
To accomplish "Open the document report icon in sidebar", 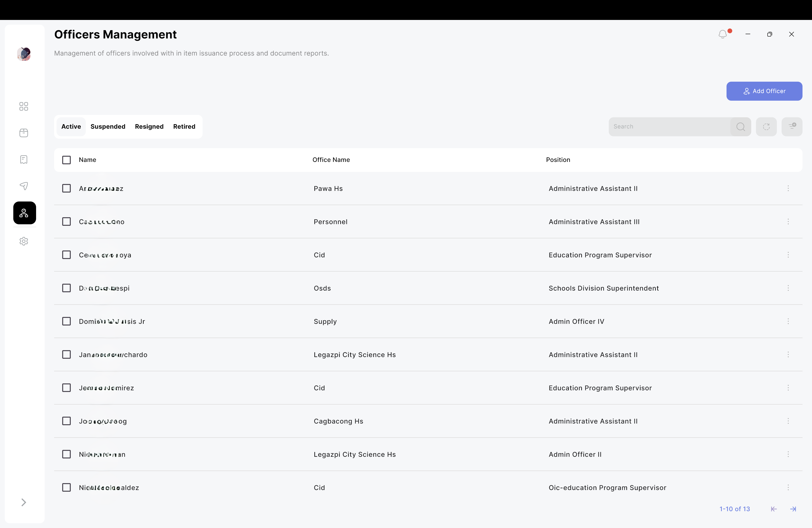I will [x=24, y=159].
